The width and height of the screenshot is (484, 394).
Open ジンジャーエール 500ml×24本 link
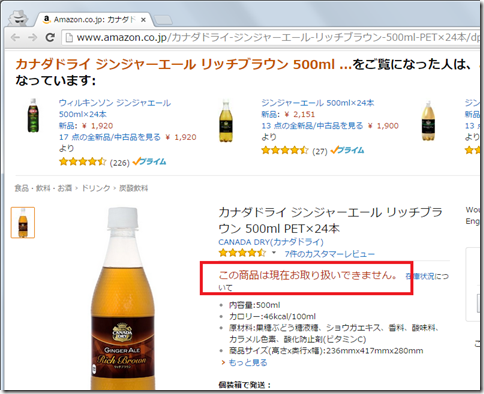pos(318,103)
